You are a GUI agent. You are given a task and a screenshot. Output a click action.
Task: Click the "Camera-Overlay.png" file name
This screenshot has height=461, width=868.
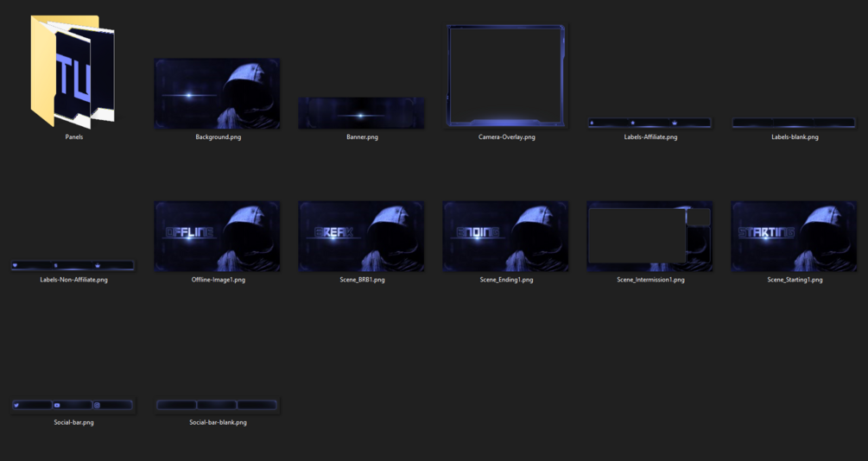pyautogui.click(x=506, y=136)
